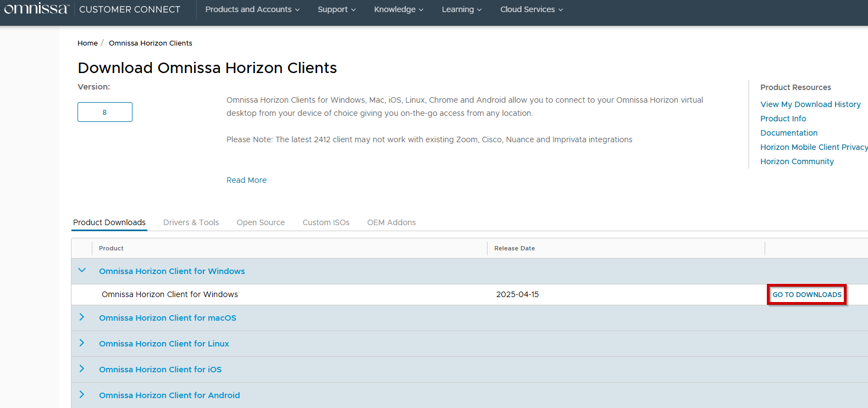
Task: Switch to the OEM Addons tab
Action: [x=391, y=222]
